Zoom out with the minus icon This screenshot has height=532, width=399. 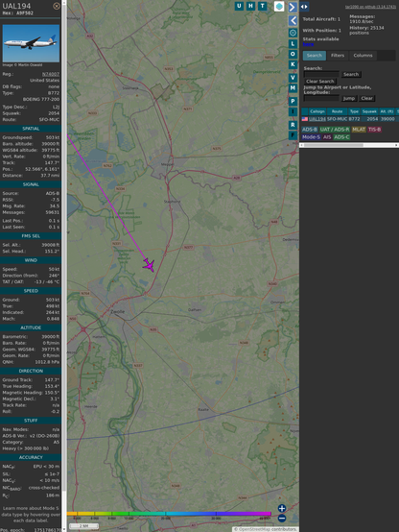(x=282, y=519)
